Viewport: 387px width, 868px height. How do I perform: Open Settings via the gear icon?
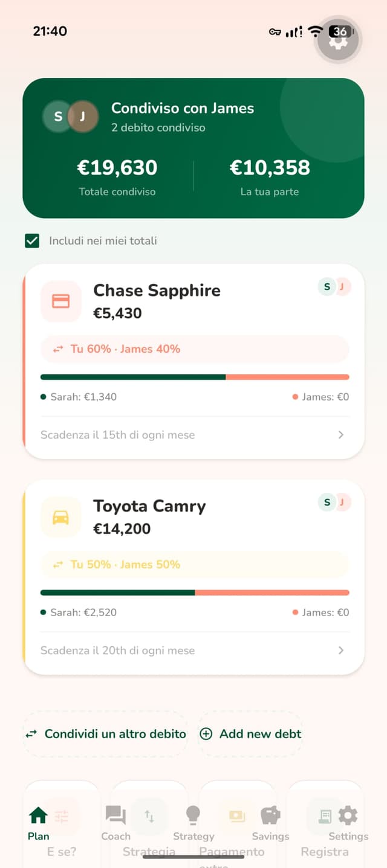tap(348, 814)
